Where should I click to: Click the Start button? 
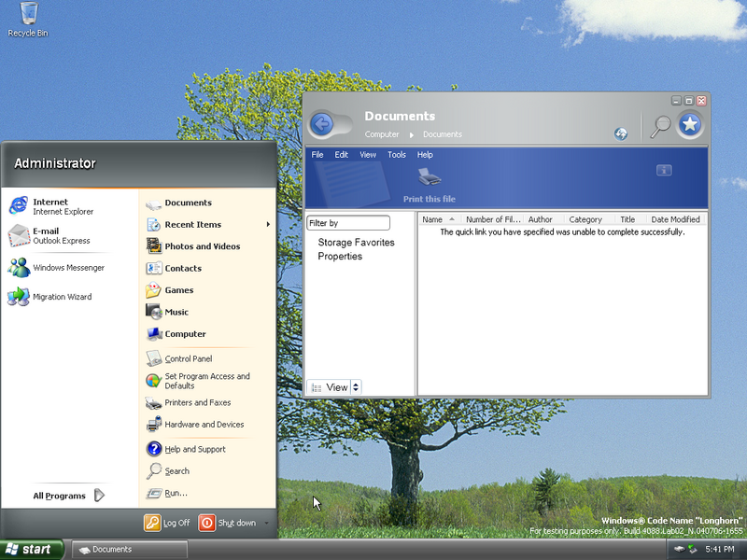coord(31,549)
